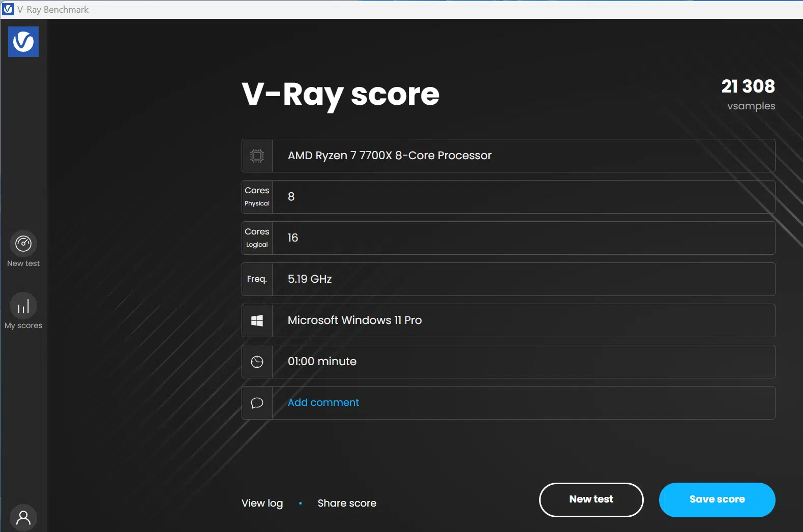Click the V-Ray logo in sidebar
This screenshot has height=532, width=803.
23,42
